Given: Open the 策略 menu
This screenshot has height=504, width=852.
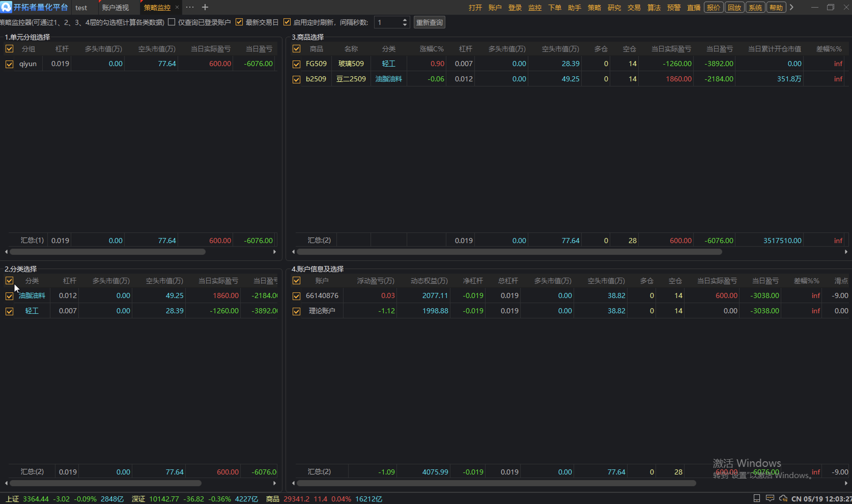Looking at the screenshot, I should point(594,7).
